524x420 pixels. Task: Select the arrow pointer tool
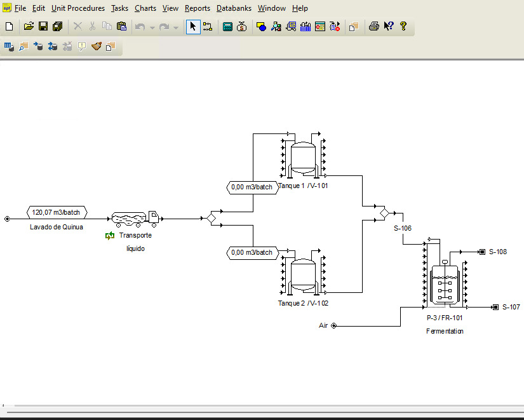pos(193,27)
